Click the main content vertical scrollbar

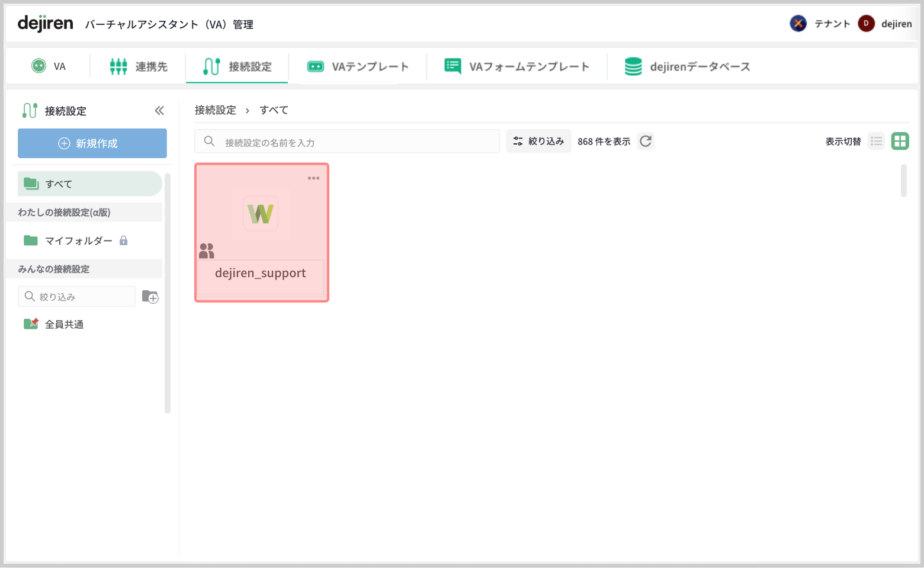(904, 181)
